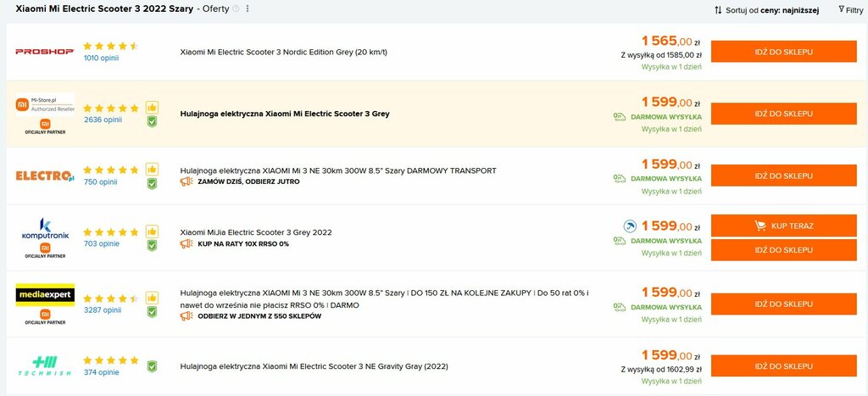The width and height of the screenshot is (868, 396).
Task: Click ZAMÓW DZIŚ, ODBIERZ JUTRO promo text
Action: tap(248, 181)
